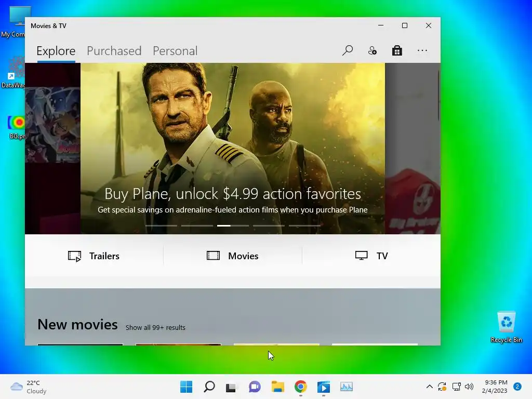Select the fifth carousel indicator
Screen dimensions: 532x399
[x=304, y=225]
